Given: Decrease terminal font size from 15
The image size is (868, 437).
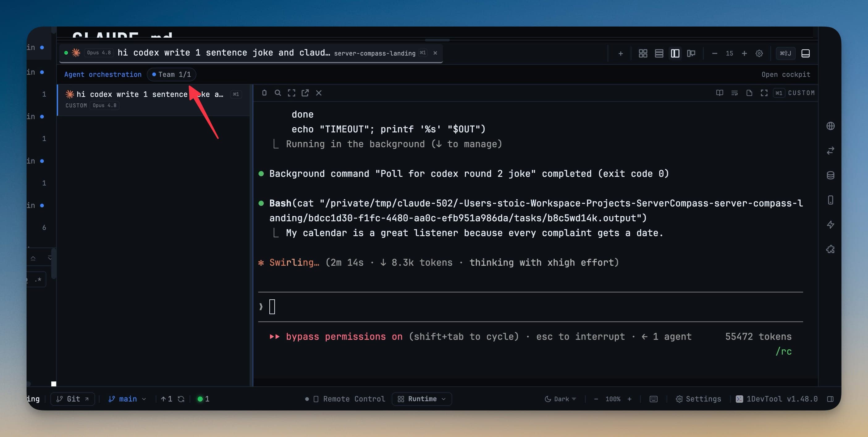Looking at the screenshot, I should (x=714, y=53).
